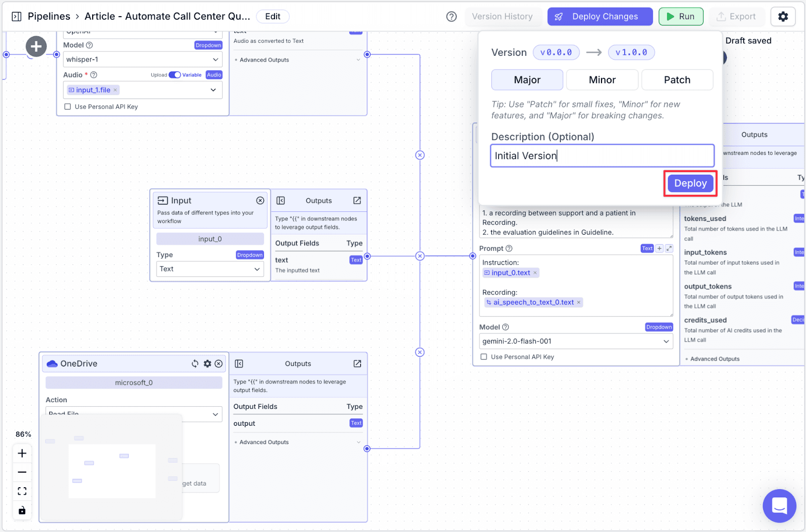Click the input_0 node name field

(210, 239)
